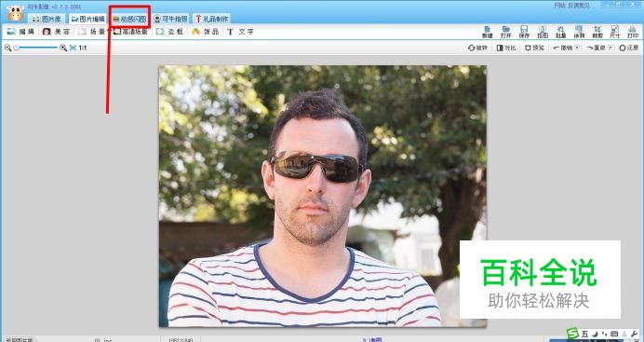Click the 保存 save icon
This screenshot has height=342, width=644.
pyautogui.click(x=524, y=32)
